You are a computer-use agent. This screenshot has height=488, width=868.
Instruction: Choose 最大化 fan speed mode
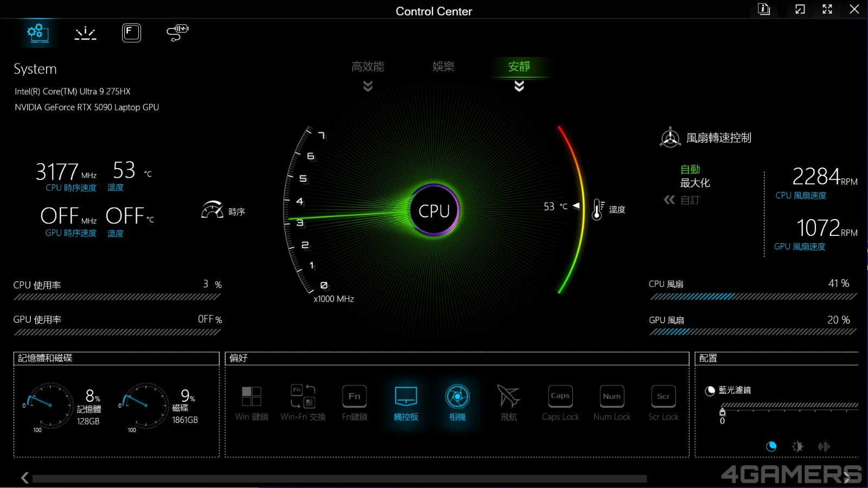pos(695,183)
